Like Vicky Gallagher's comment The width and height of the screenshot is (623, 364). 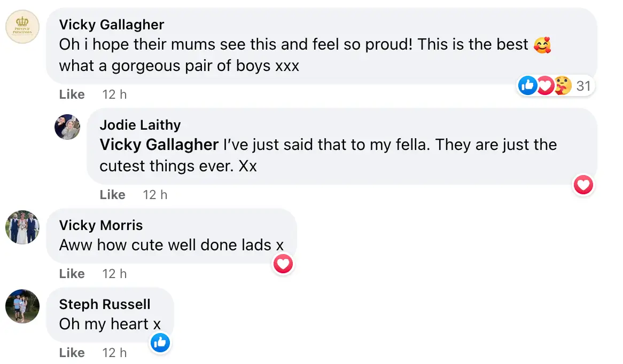(72, 94)
